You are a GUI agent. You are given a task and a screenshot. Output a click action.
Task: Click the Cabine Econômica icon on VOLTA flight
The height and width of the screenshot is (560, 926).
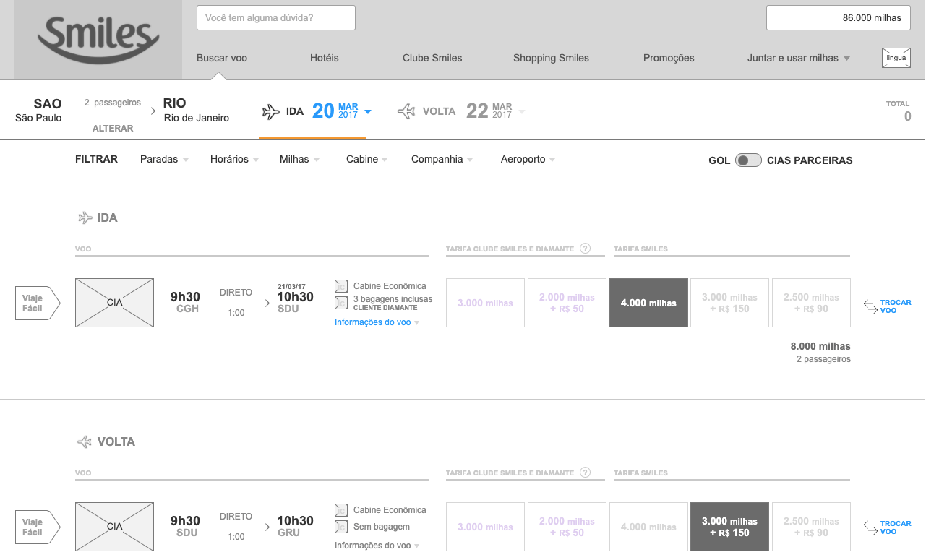point(341,510)
